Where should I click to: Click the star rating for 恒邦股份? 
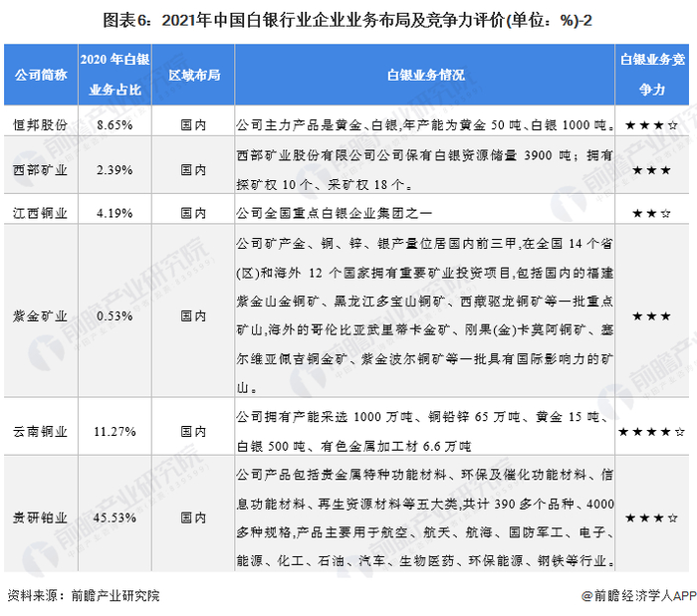click(651, 125)
